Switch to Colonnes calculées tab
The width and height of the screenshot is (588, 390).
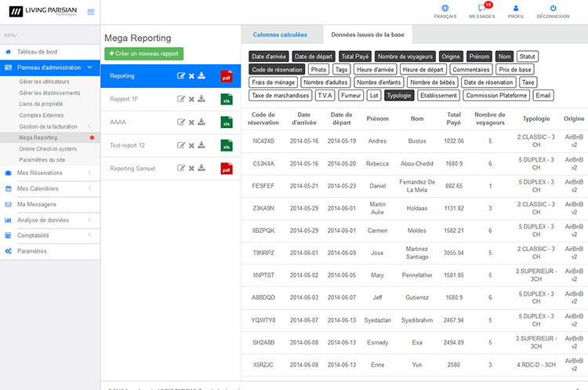coord(281,35)
